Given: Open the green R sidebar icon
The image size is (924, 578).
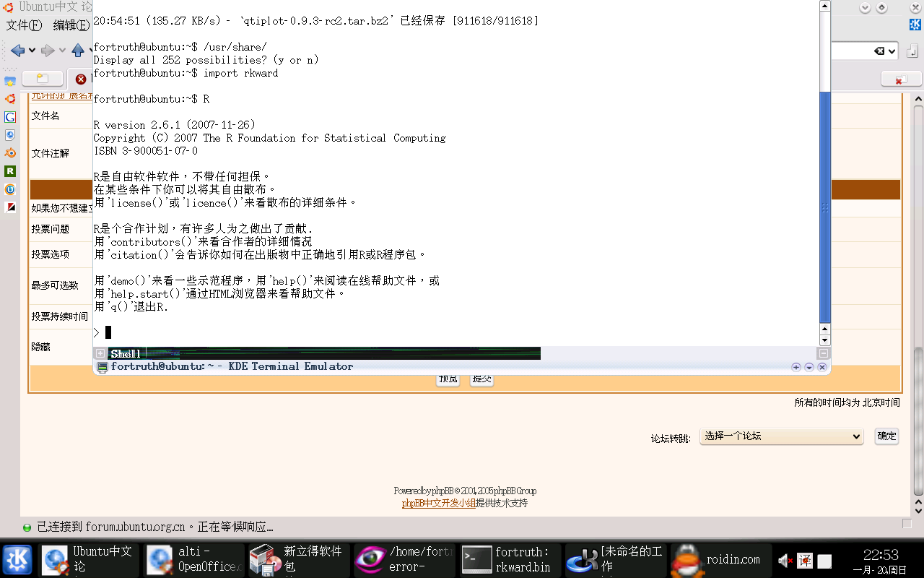Looking at the screenshot, I should coord(10,171).
